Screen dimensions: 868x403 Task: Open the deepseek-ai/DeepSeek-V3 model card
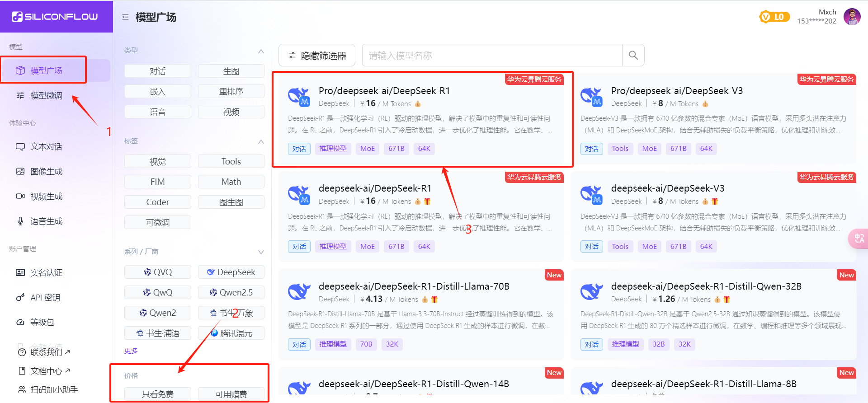tap(713, 216)
